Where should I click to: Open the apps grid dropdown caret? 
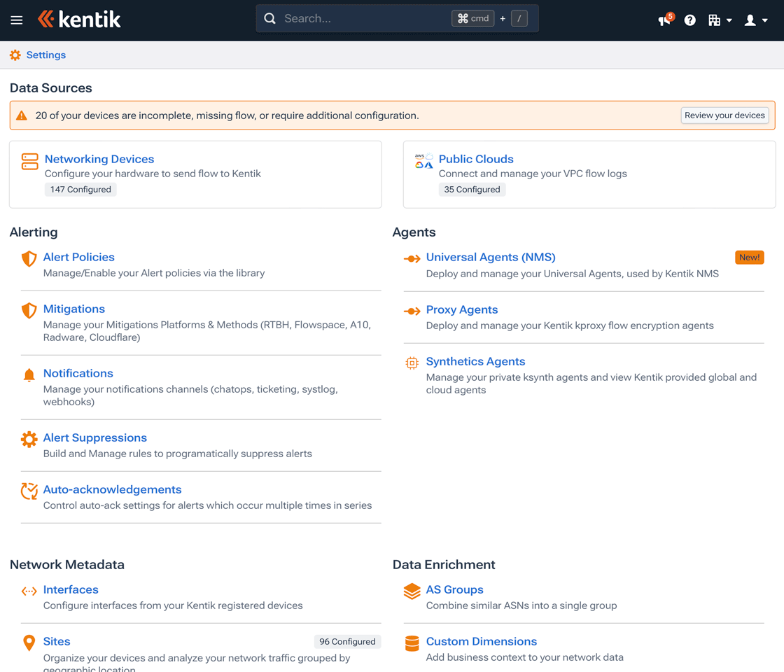[x=728, y=20]
